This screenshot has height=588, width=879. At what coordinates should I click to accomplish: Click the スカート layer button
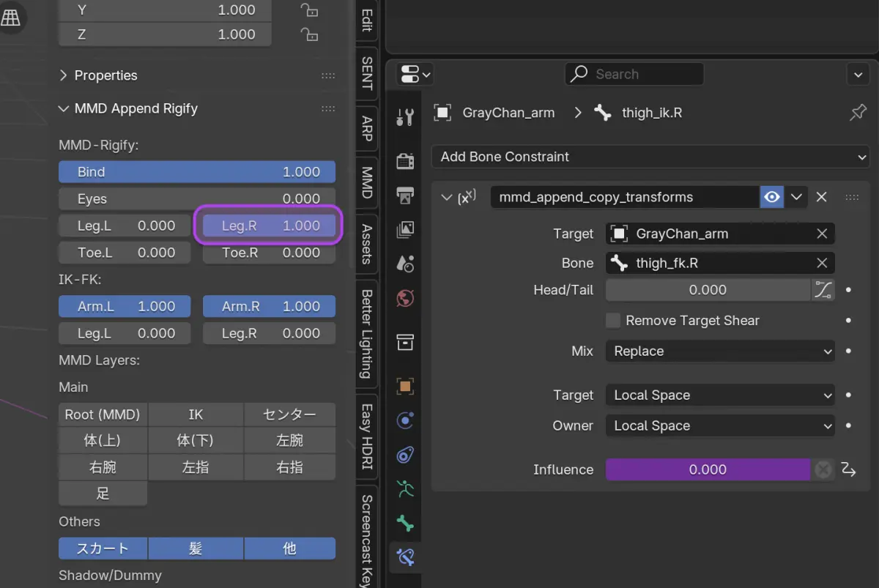(103, 548)
